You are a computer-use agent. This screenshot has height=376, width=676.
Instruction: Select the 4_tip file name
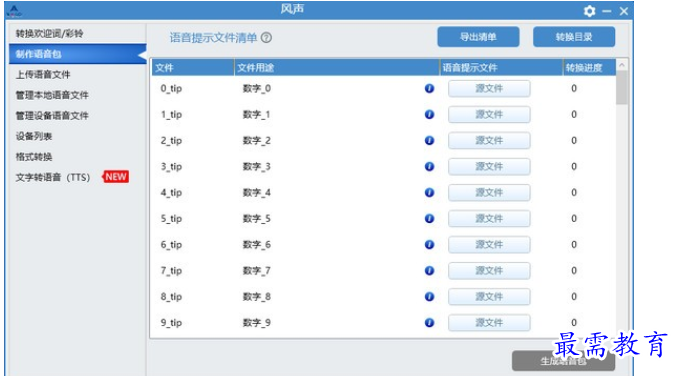pyautogui.click(x=171, y=192)
